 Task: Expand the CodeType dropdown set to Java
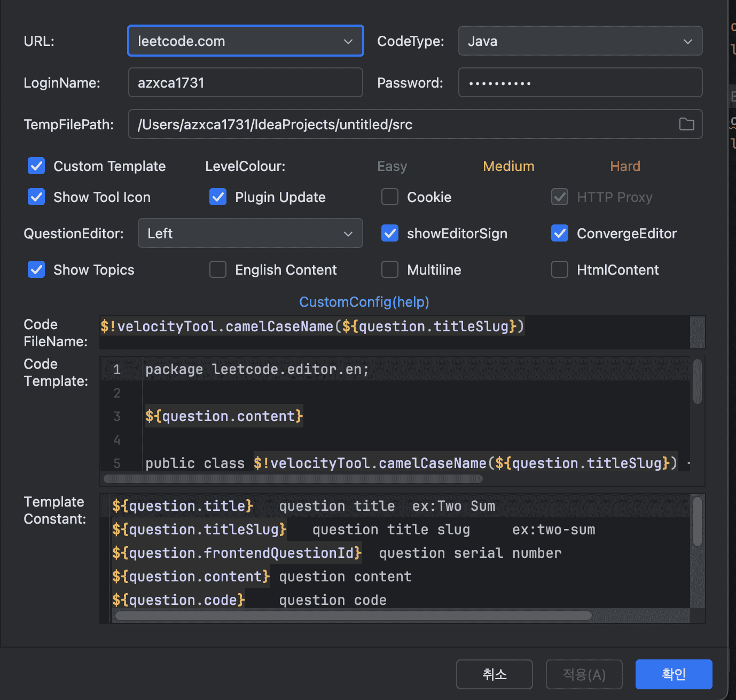(x=580, y=41)
